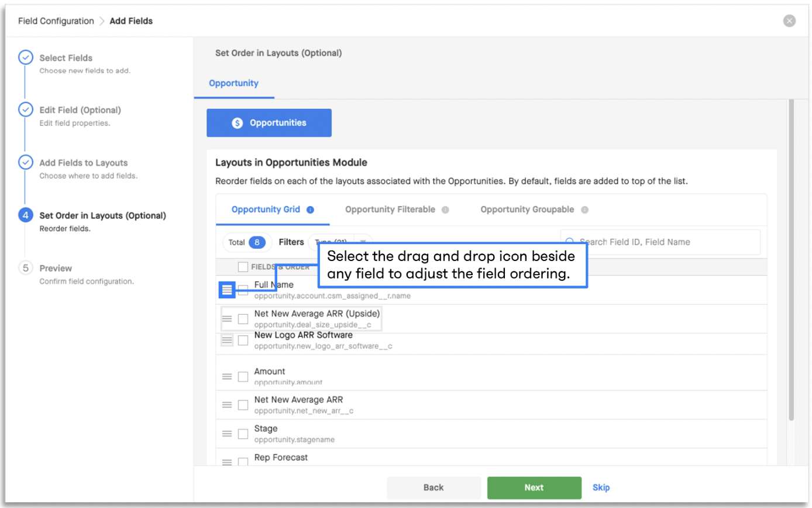The height and width of the screenshot is (508, 812).
Task: Click the green Next button
Action: tap(534, 488)
